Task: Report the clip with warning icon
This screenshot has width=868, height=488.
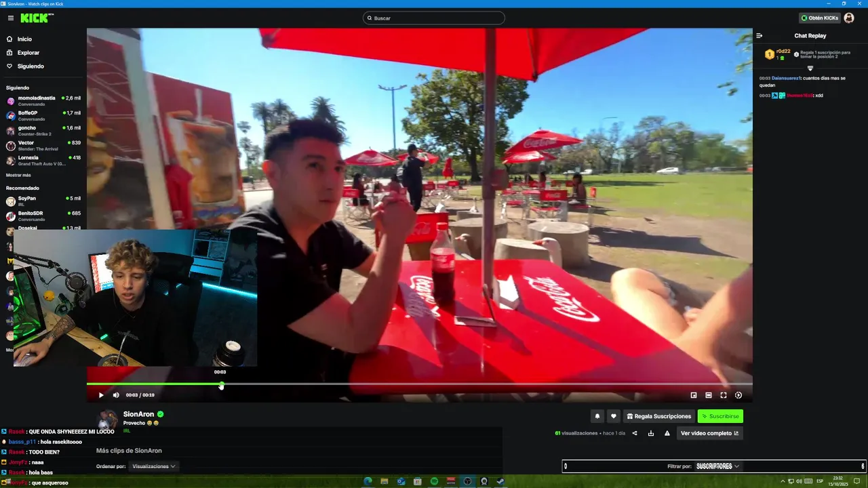Action: (x=667, y=433)
